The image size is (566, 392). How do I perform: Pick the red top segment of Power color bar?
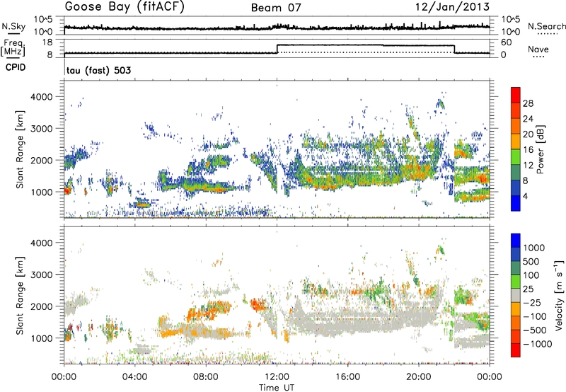point(516,96)
